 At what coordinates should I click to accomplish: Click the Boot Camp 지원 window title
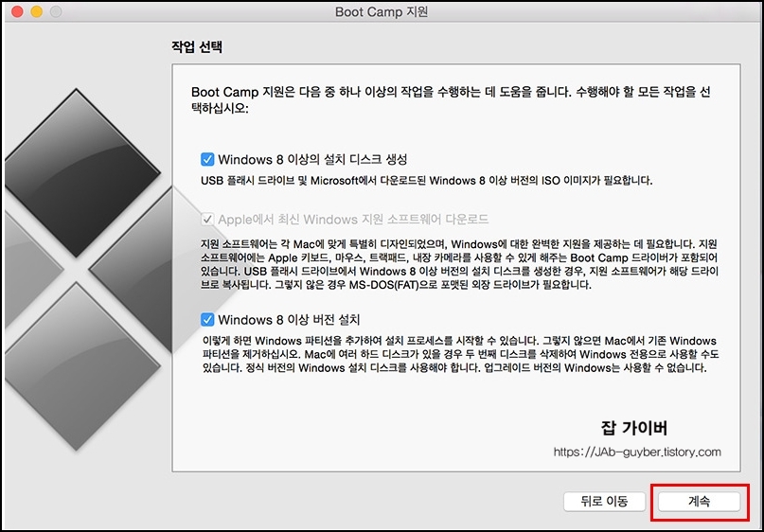(382, 11)
